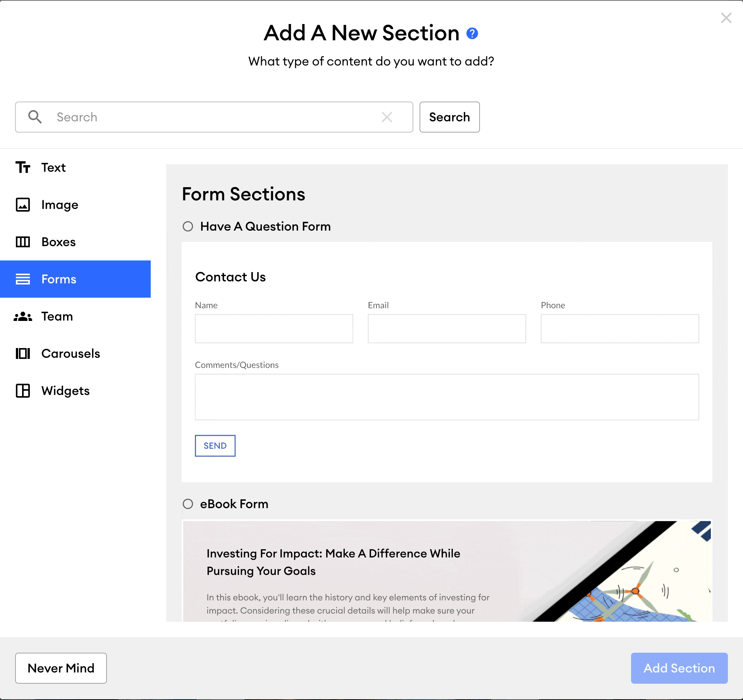Click inside the Email input field
Image resolution: width=743 pixels, height=700 pixels.
pyautogui.click(x=446, y=328)
